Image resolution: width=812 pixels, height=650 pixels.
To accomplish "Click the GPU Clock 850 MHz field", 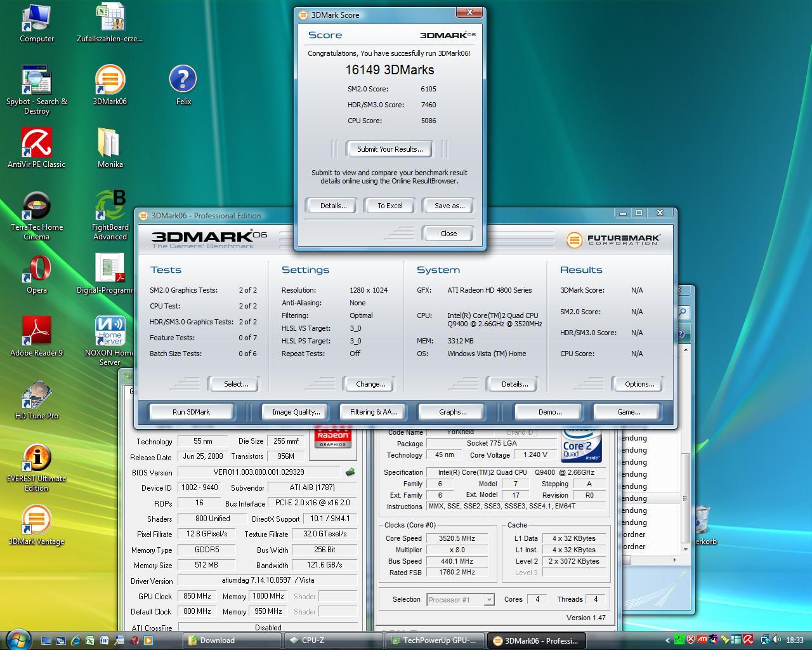I will [x=197, y=596].
